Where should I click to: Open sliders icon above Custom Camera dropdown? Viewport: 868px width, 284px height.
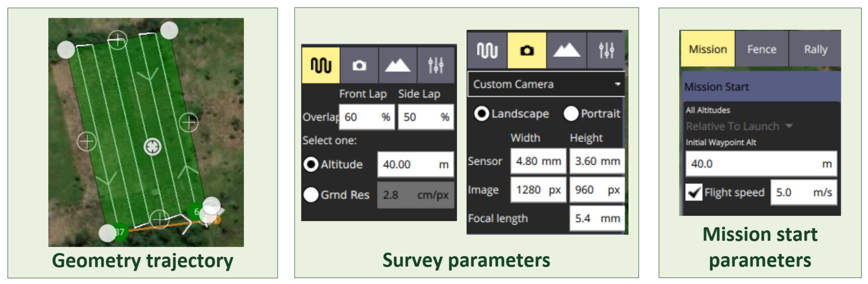click(x=606, y=51)
